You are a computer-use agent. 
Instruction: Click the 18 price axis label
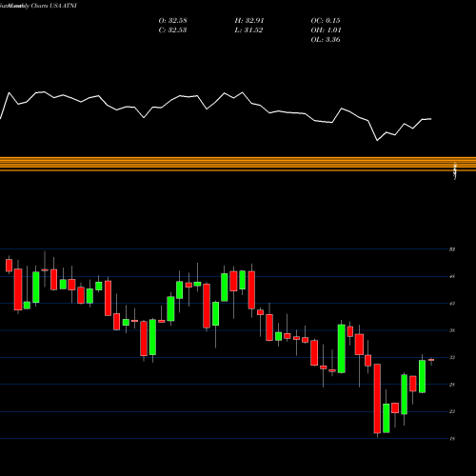pyautogui.click(x=452, y=439)
